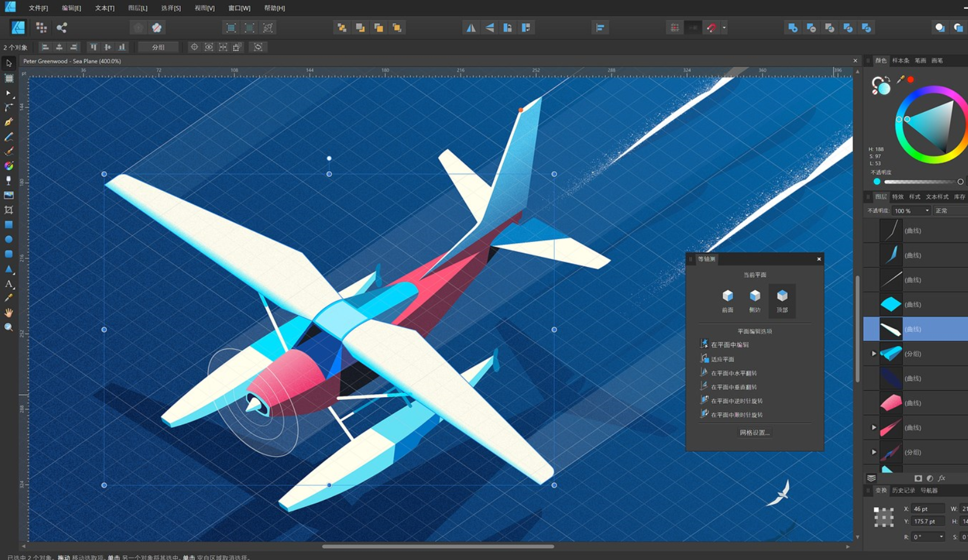
Task: Pick a color with the Color Picker eyedropper
Action: click(9, 298)
